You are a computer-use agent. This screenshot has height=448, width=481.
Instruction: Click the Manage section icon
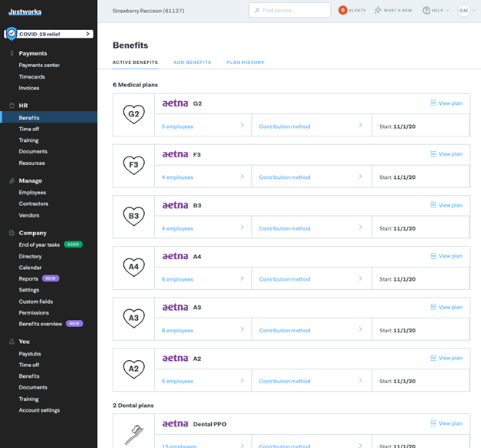click(12, 180)
